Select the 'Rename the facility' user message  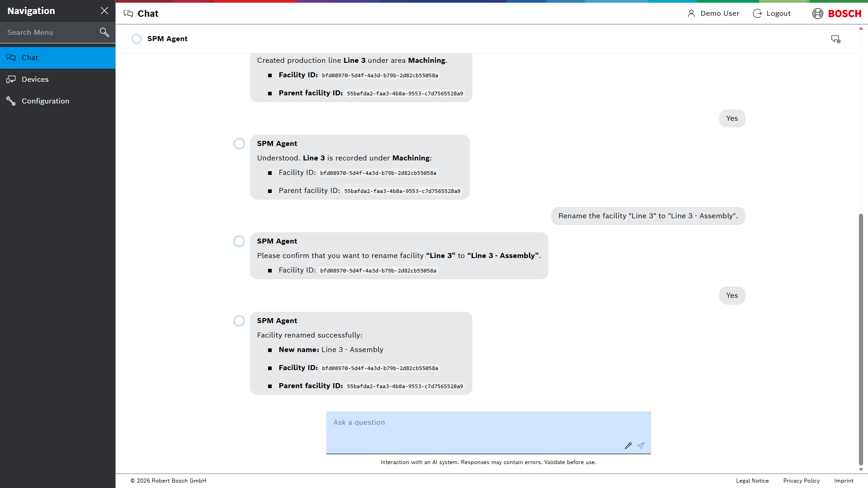(x=648, y=216)
